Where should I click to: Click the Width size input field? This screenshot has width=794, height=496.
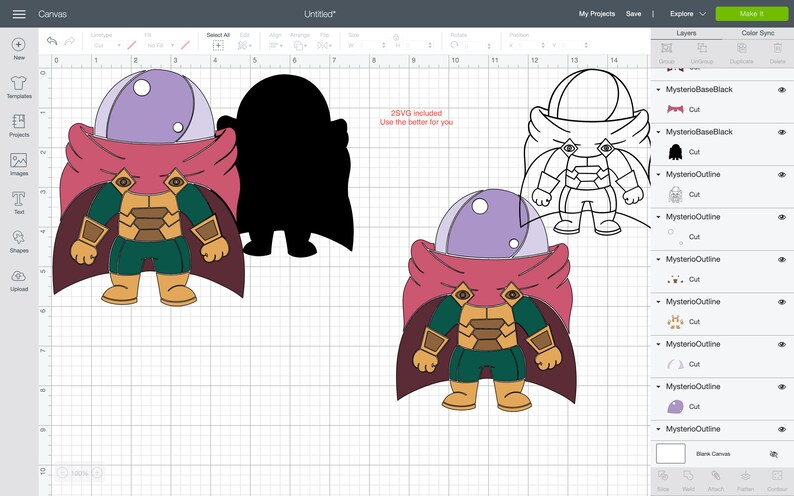(x=370, y=46)
